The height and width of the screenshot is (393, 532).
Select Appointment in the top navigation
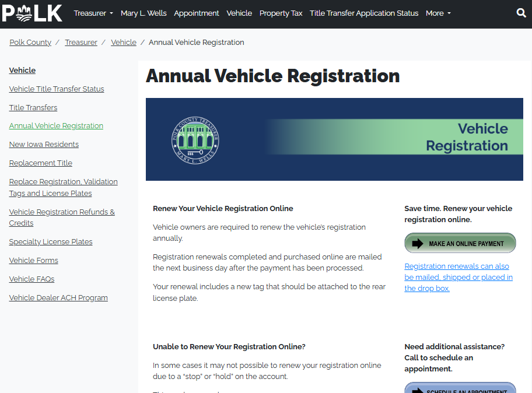pos(197,13)
